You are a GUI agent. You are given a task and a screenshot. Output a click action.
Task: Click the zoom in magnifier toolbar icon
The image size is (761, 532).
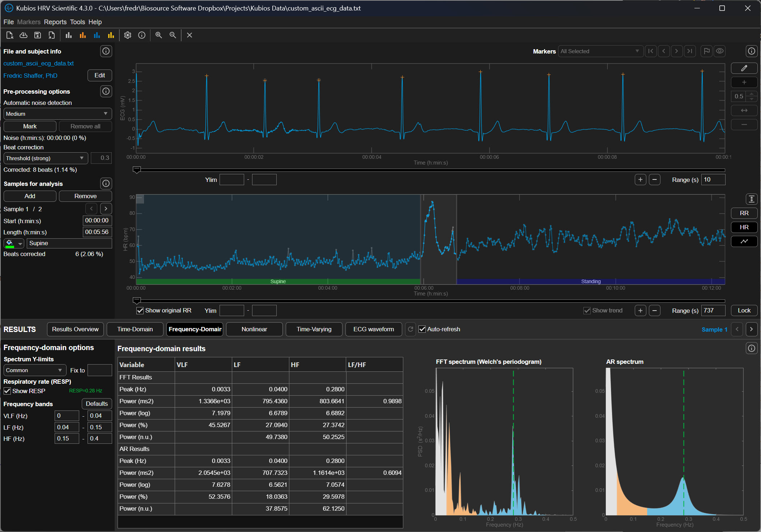tap(158, 35)
